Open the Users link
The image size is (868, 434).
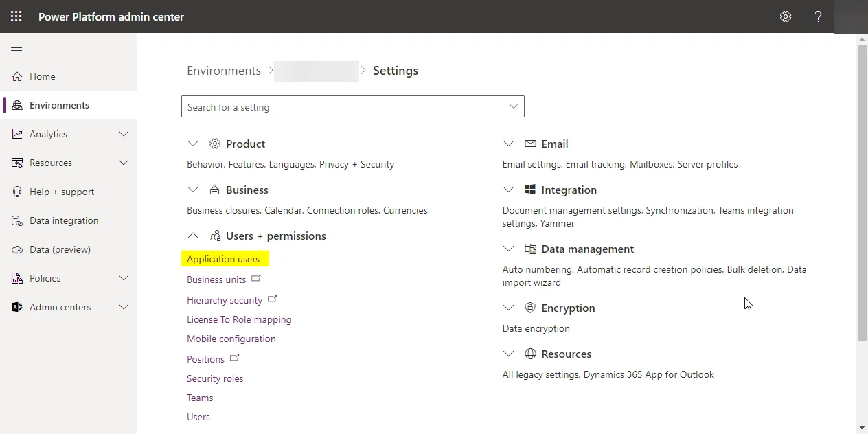[198, 417]
